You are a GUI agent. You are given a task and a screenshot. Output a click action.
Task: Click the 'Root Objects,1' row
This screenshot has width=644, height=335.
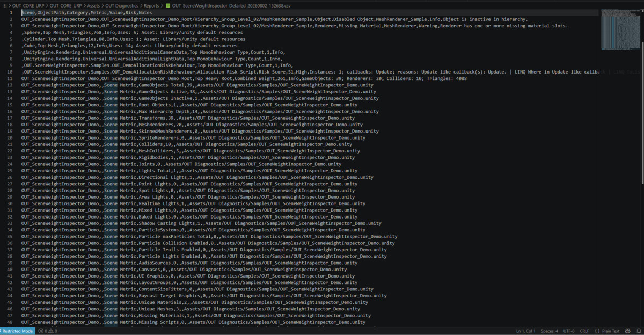coord(189,105)
